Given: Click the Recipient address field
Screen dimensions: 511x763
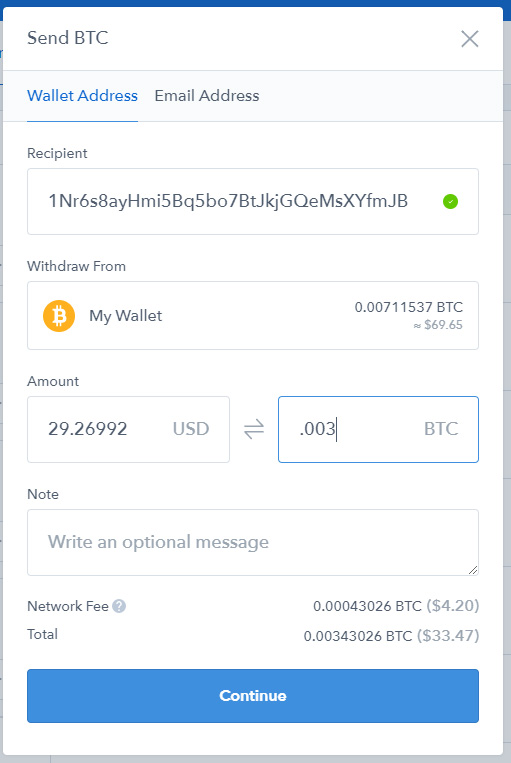Looking at the screenshot, I should point(253,201).
